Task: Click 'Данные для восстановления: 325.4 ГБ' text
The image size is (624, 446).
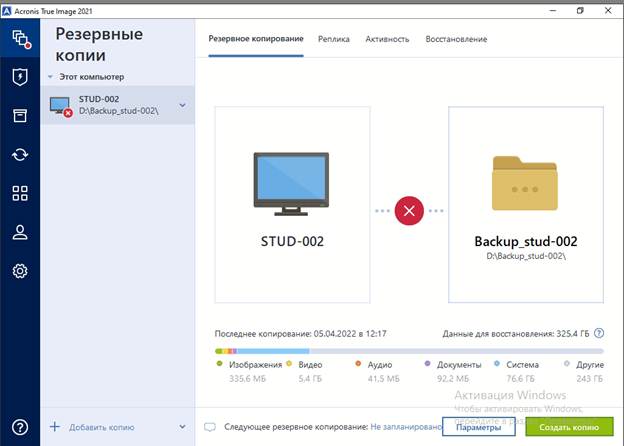Action: [x=516, y=333]
